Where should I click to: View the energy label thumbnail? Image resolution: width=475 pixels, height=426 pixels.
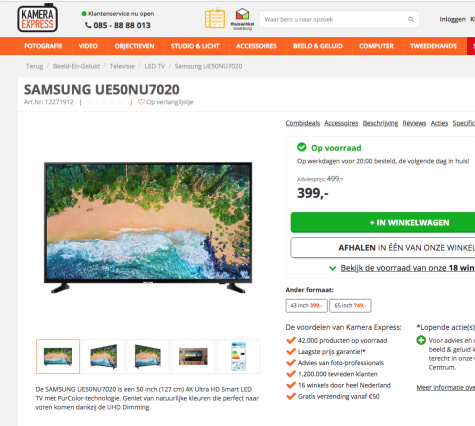(239, 356)
